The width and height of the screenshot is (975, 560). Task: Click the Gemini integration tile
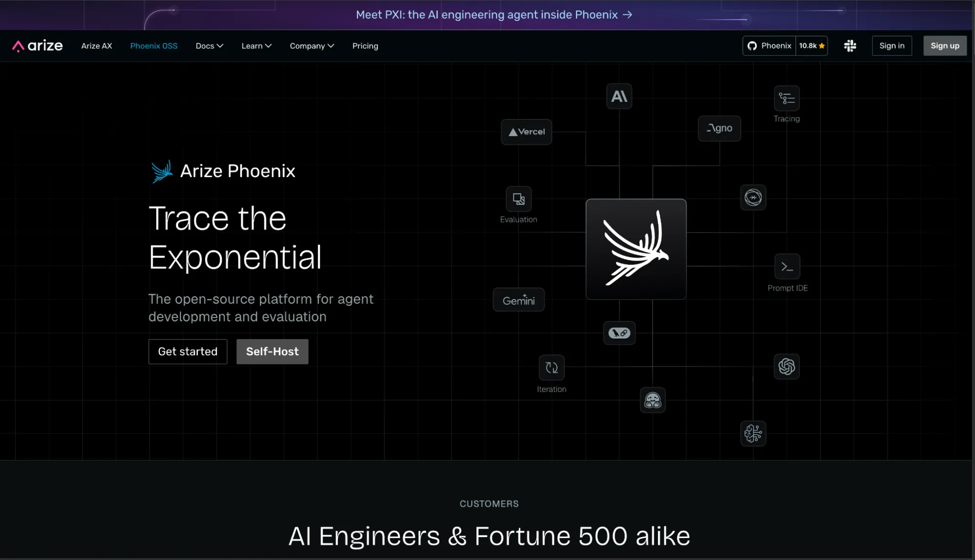(x=518, y=300)
